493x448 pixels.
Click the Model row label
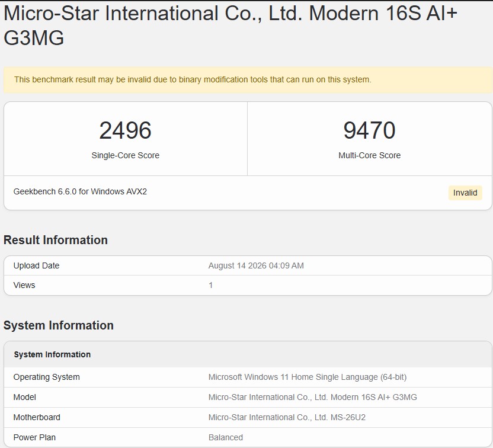24,397
